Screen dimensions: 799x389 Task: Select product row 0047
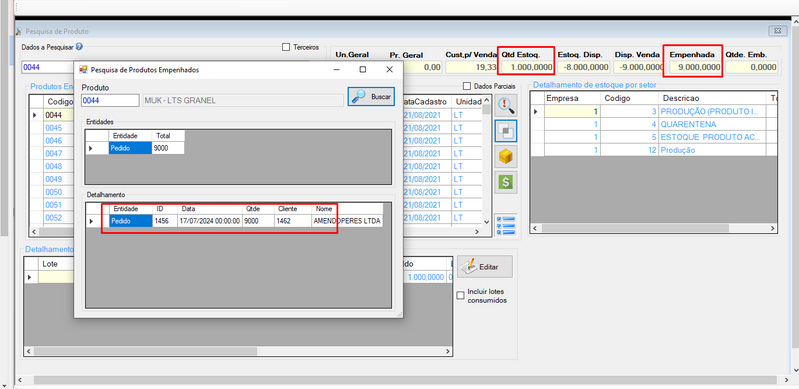pyautogui.click(x=54, y=153)
